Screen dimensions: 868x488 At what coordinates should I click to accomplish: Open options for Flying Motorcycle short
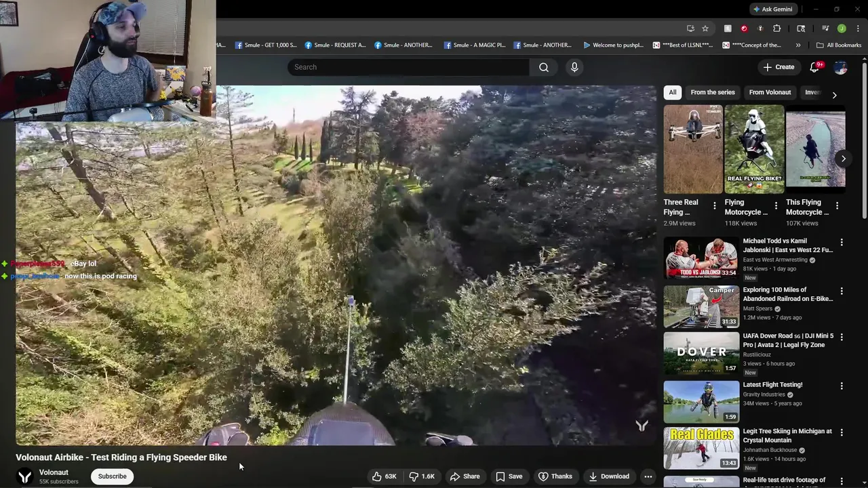[x=776, y=205]
